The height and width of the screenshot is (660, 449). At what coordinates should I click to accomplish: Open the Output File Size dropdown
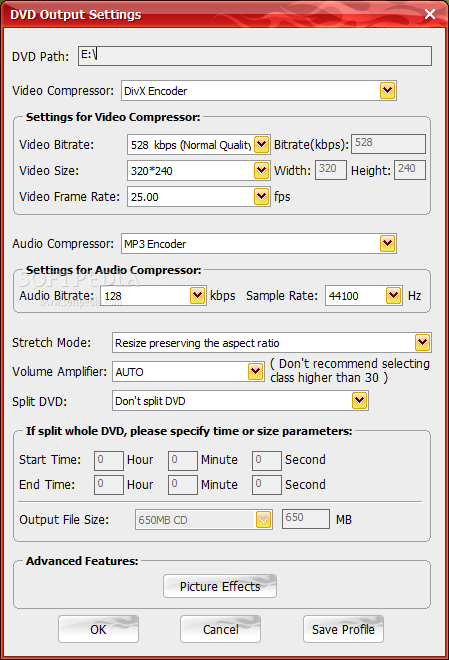click(204, 520)
